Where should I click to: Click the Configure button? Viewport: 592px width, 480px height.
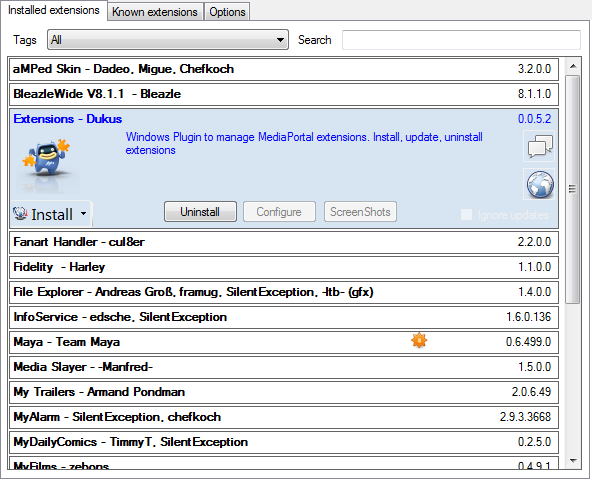coord(279,212)
